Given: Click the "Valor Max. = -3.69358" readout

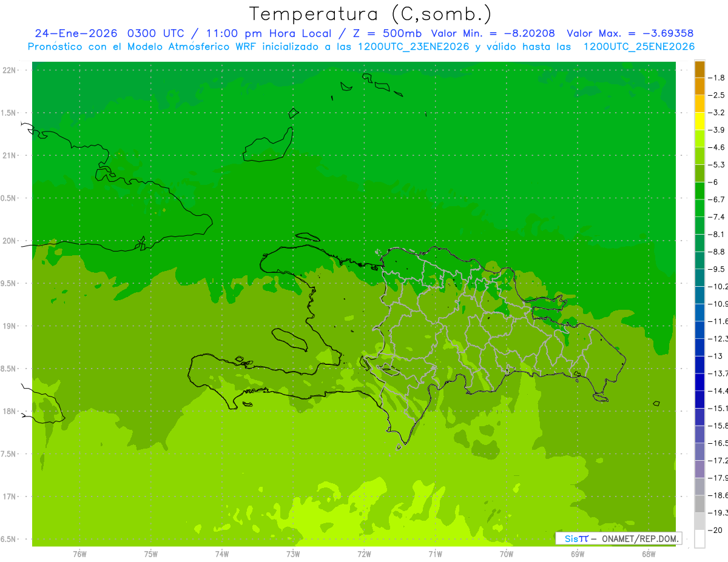Looking at the screenshot, I should [x=630, y=33].
